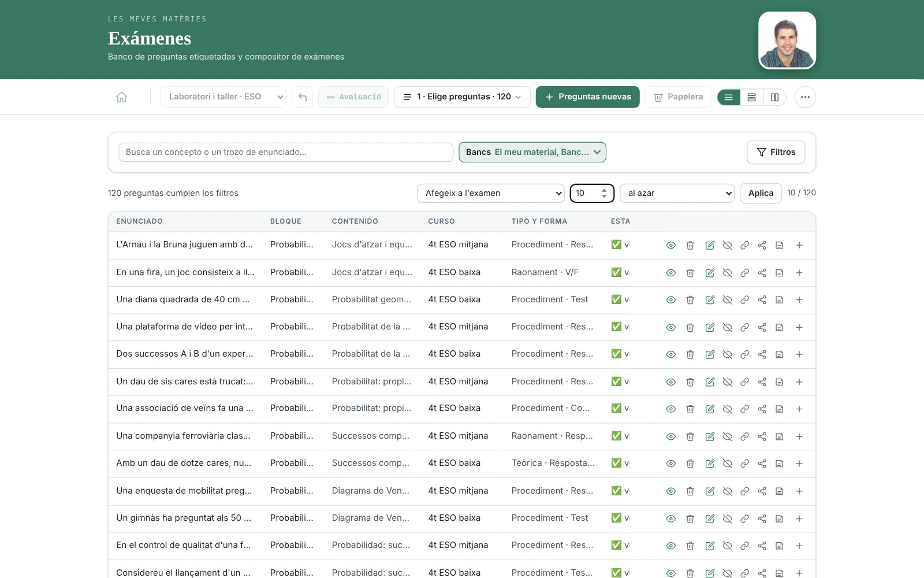Hide 'Un dau de sis cares' with crossed-eye icon
924x578 pixels.
tap(728, 382)
